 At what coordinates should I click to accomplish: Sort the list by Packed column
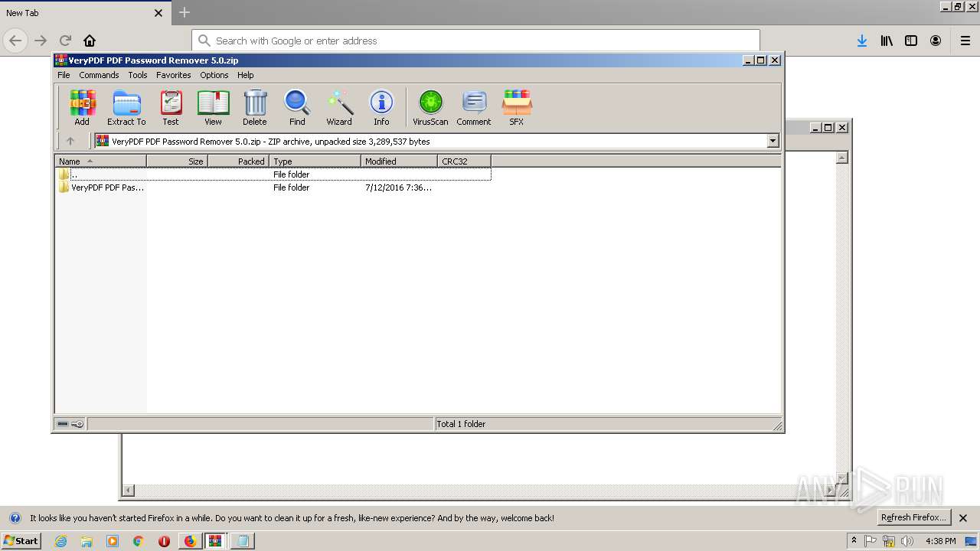pyautogui.click(x=238, y=161)
